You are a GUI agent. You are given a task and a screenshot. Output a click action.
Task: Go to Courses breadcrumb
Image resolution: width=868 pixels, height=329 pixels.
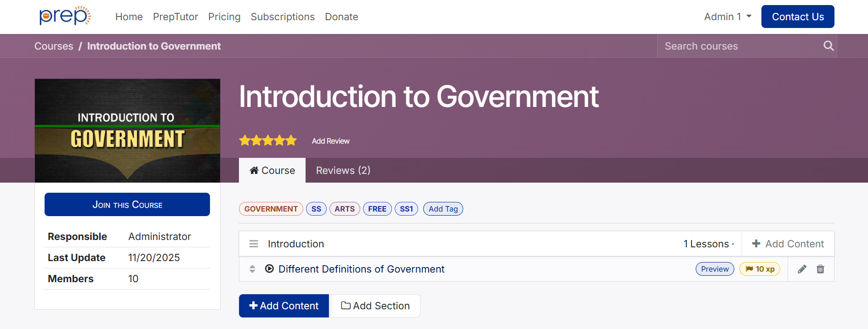54,46
